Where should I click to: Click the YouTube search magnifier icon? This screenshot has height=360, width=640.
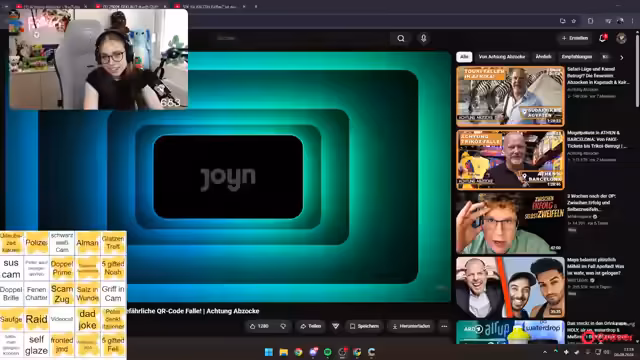401,38
